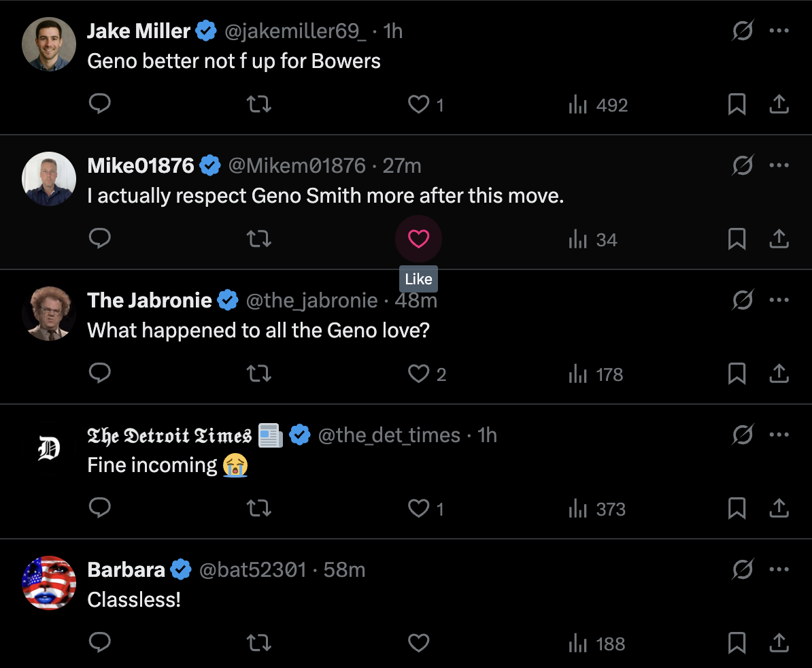Image resolution: width=812 pixels, height=668 pixels.
Task: Like Barbara's Classless post
Action: (x=418, y=643)
